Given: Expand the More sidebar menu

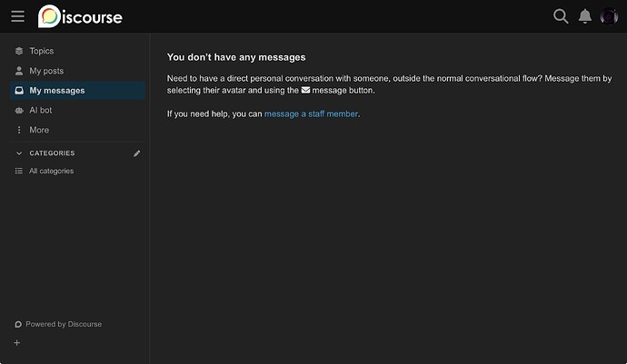Looking at the screenshot, I should tap(77, 130).
